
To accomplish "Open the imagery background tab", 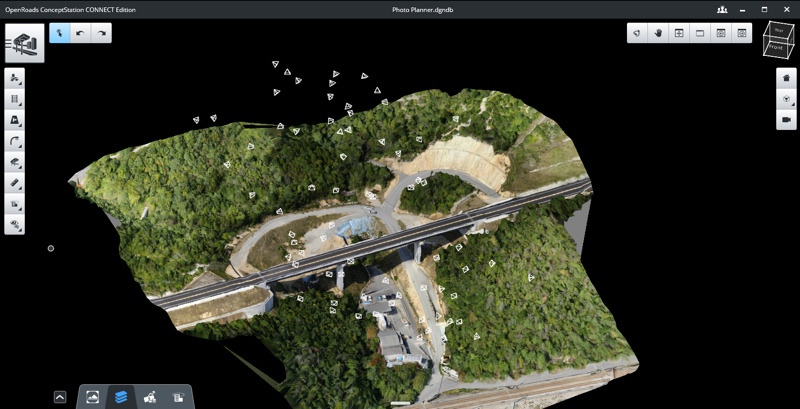I will click(x=92, y=397).
